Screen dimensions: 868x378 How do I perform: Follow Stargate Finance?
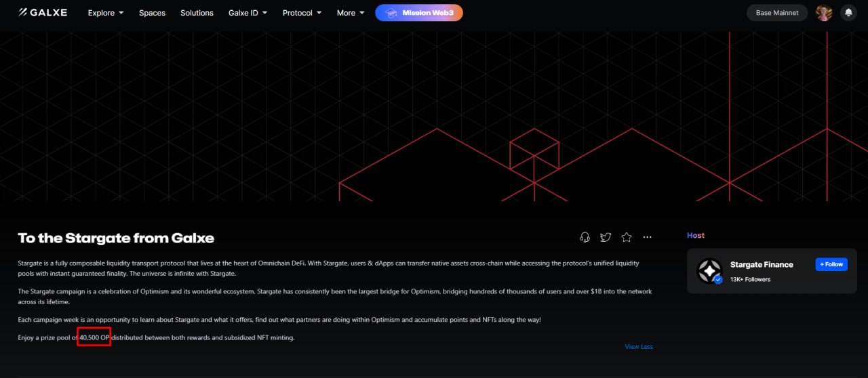click(831, 264)
